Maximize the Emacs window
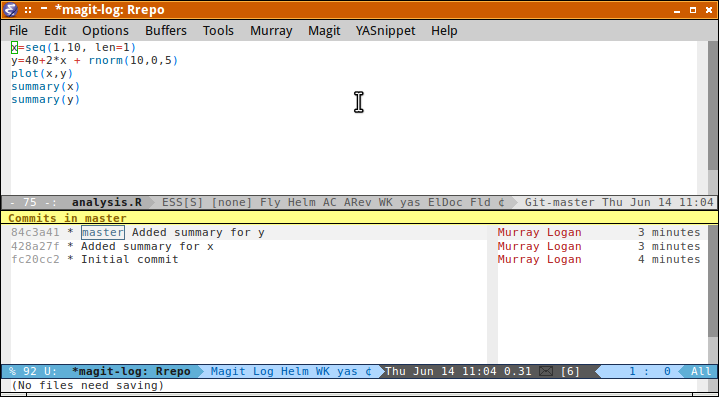 point(693,10)
